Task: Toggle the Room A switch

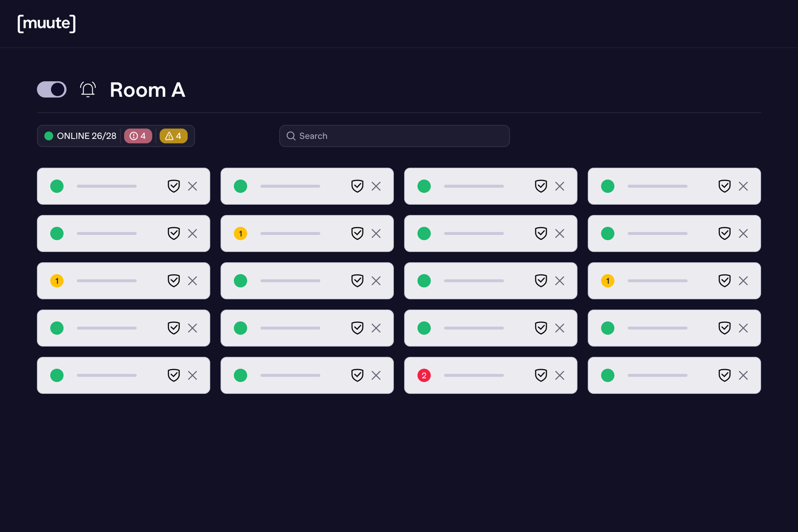Action: point(52,89)
